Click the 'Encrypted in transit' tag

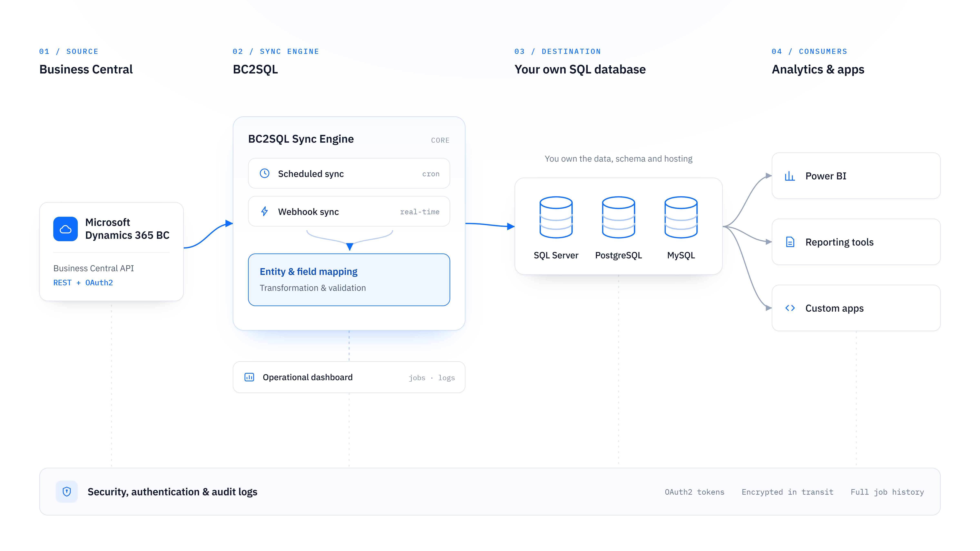coord(787,492)
